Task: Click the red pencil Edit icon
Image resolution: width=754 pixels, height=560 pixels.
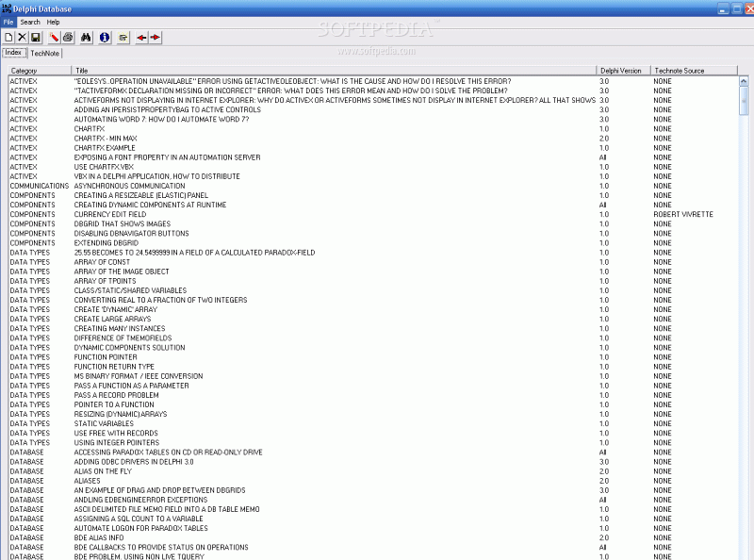Action: 54,38
